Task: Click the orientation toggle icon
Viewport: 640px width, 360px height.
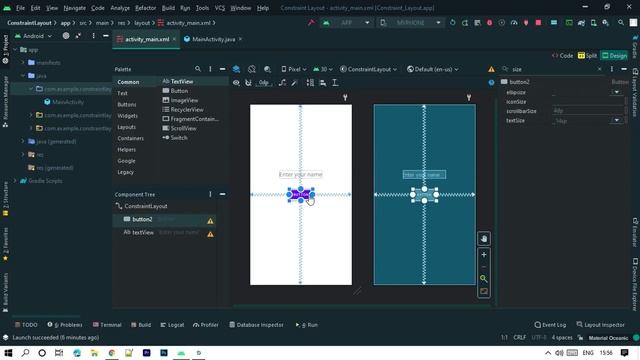Action: (252, 69)
